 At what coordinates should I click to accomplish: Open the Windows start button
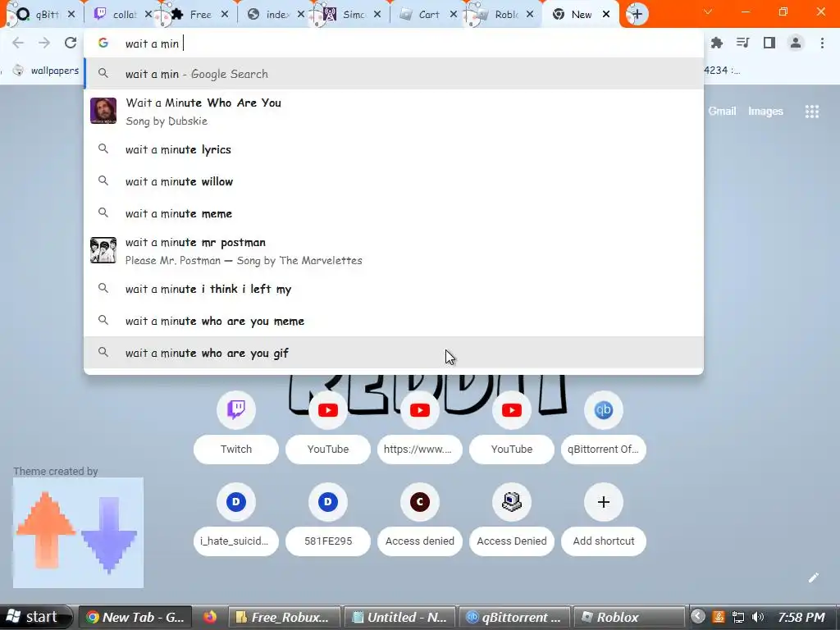pyautogui.click(x=35, y=617)
